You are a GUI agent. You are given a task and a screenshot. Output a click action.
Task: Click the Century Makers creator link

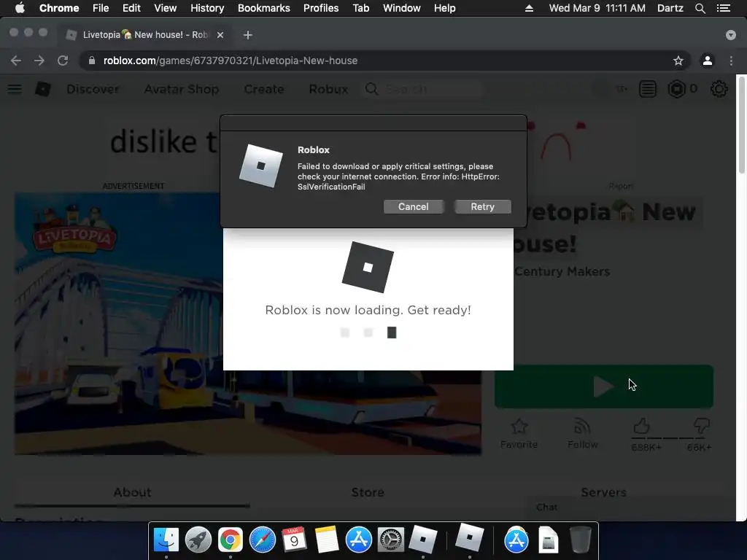562,271
